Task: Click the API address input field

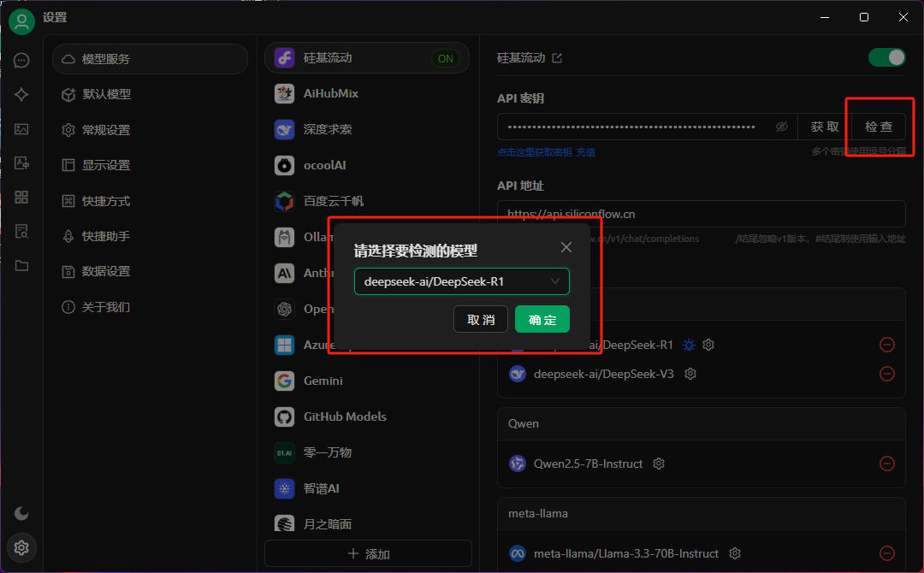Action: coord(702,214)
